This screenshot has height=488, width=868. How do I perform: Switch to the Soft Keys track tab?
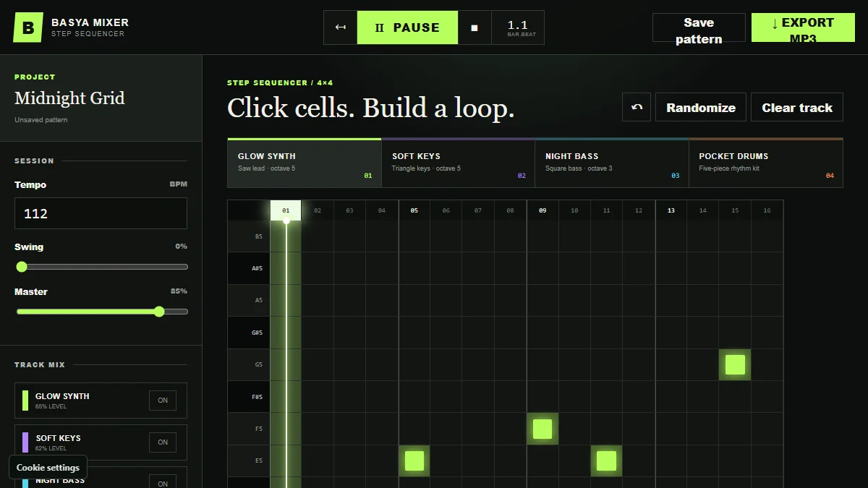pos(459,163)
